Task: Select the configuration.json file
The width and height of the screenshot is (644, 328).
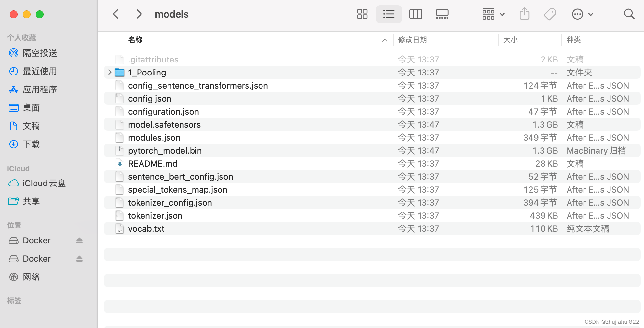Action: (x=372, y=111)
